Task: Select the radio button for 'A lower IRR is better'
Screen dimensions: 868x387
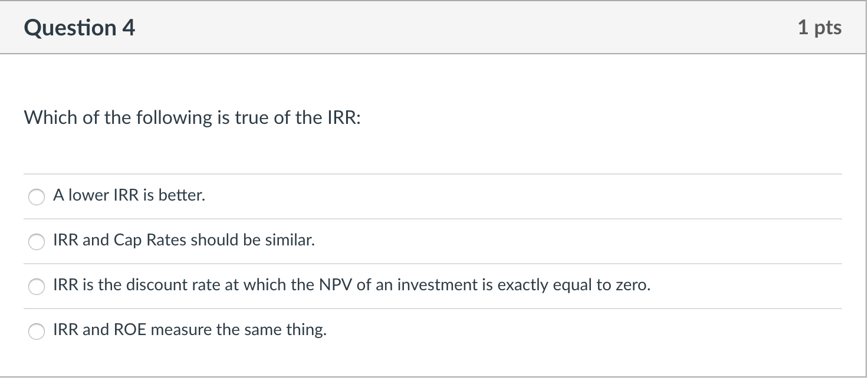Action: [37, 197]
